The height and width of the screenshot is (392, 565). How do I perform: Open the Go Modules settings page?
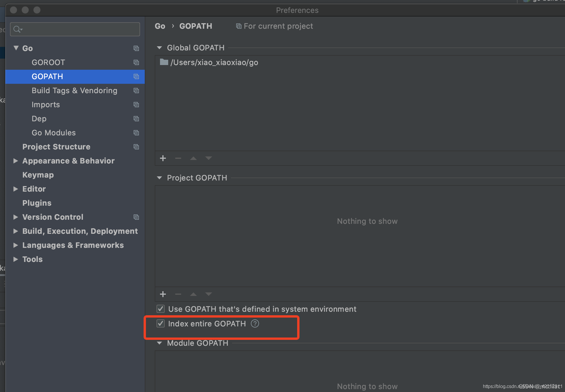point(54,133)
